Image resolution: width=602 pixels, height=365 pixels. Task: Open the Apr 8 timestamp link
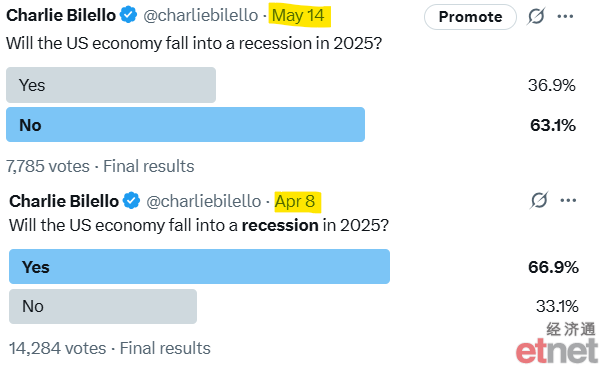point(295,201)
